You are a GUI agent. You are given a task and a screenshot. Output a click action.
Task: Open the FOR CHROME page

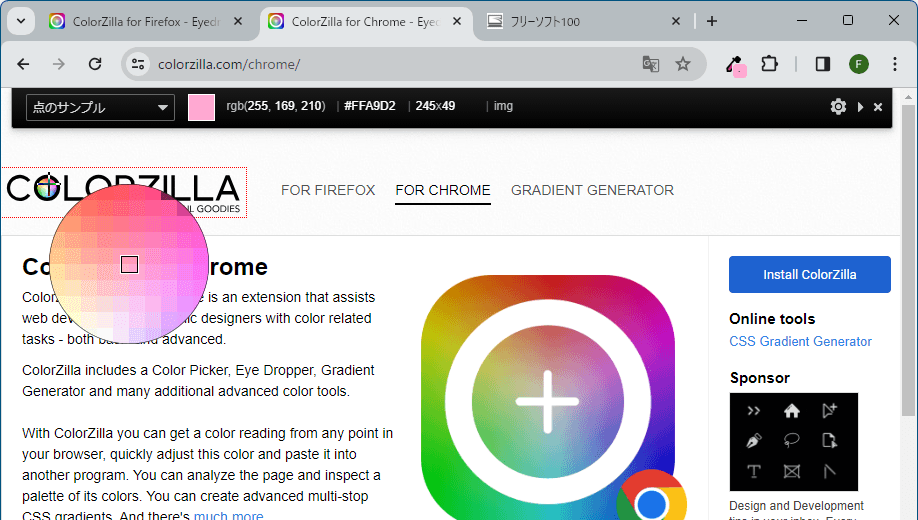click(x=443, y=190)
